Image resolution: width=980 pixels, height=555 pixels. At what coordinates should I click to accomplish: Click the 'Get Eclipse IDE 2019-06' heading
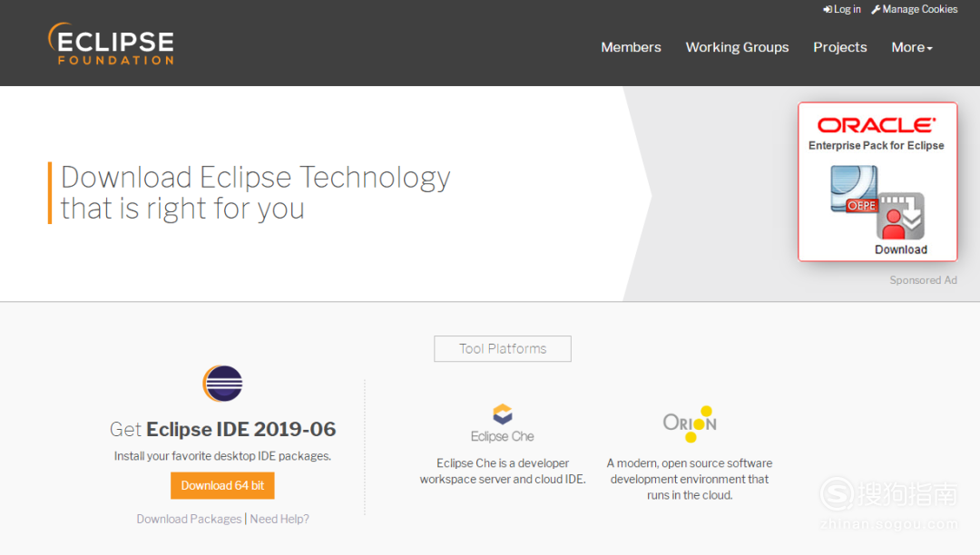click(222, 430)
